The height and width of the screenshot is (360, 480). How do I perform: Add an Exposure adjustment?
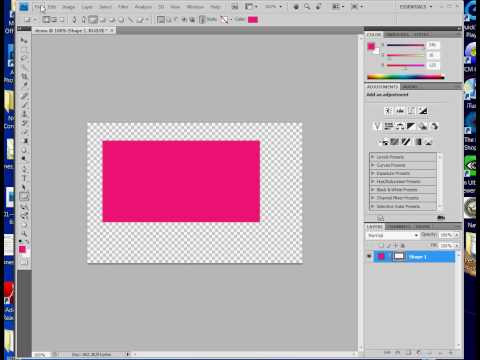[423, 111]
